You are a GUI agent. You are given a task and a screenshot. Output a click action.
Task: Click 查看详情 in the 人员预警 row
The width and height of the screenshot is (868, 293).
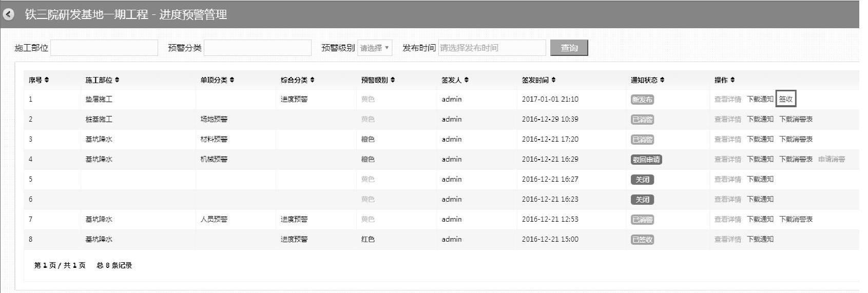[728, 220]
